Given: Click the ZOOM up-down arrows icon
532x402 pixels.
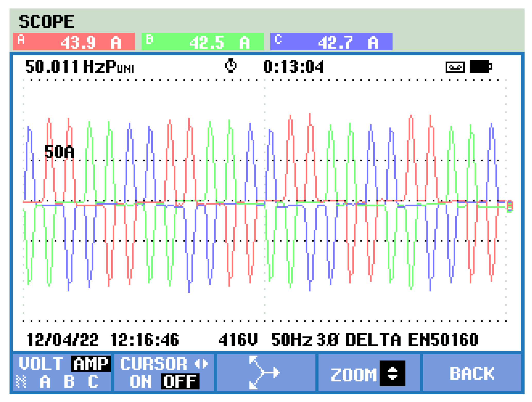Looking at the screenshot, I should tap(392, 373).
